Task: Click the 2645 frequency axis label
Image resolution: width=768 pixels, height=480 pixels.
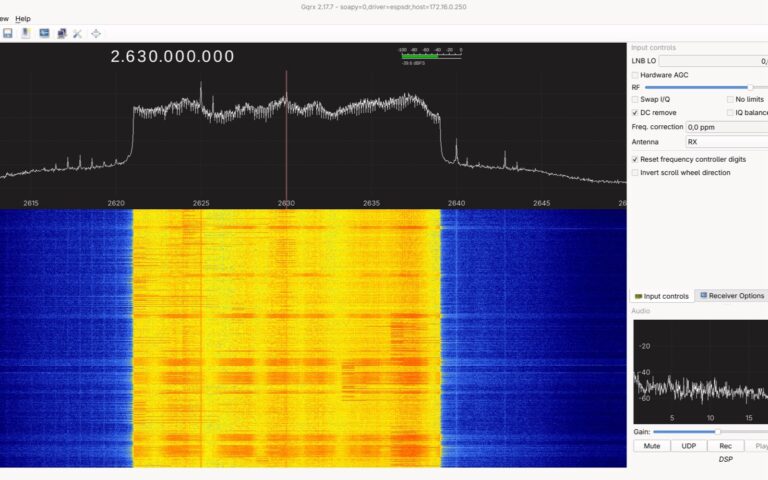Action: tap(542, 203)
